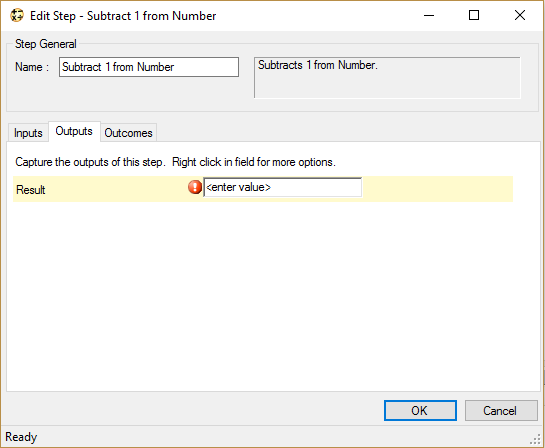
Task: Switch to the Inputs tab
Action: 28,133
